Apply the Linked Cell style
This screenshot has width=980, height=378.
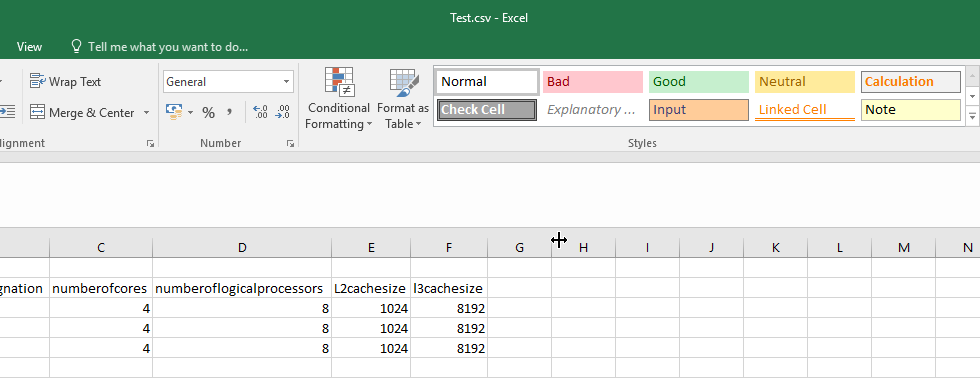(805, 110)
